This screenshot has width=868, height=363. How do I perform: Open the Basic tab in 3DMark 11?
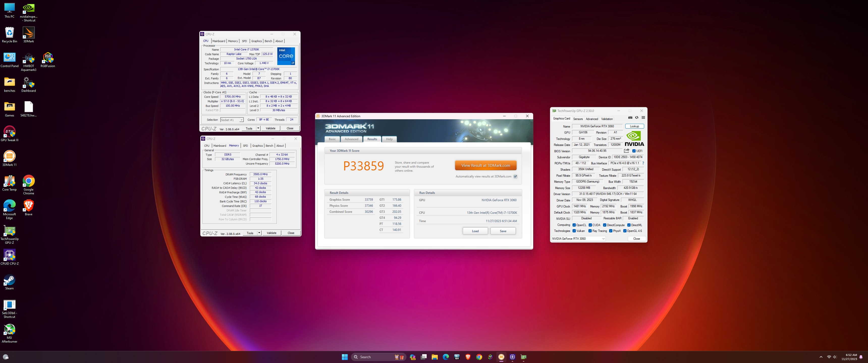pyautogui.click(x=332, y=139)
